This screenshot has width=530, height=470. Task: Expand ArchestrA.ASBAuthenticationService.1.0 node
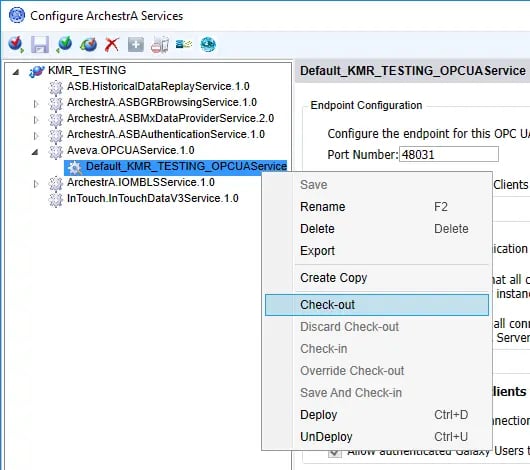click(36, 136)
